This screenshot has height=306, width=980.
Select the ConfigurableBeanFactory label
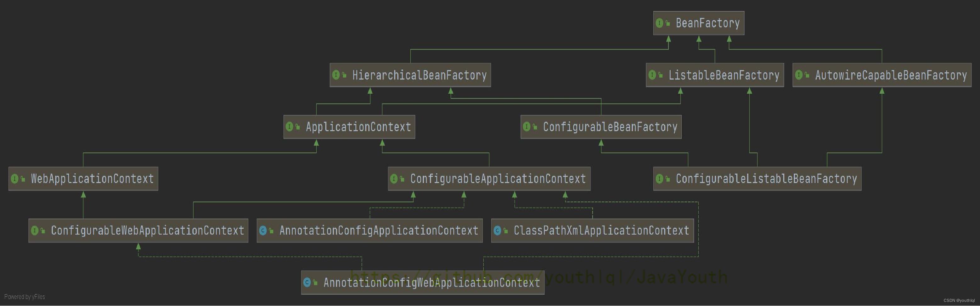click(x=610, y=127)
